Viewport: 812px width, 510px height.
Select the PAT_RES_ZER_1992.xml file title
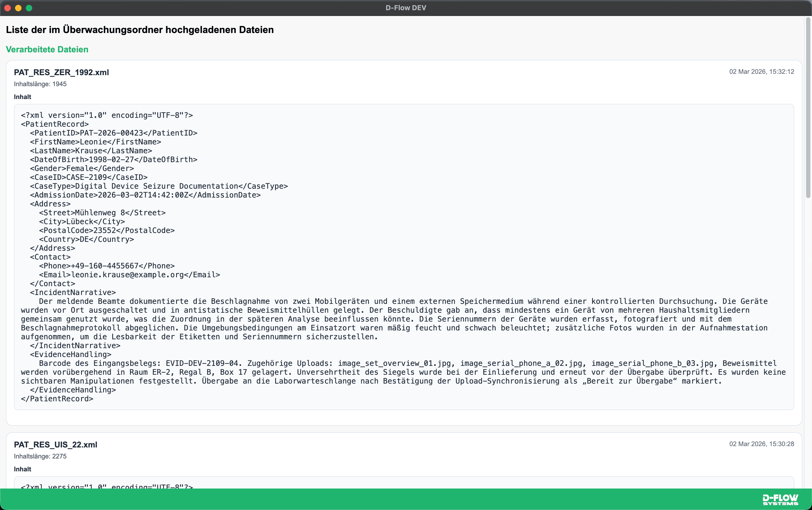[61, 72]
